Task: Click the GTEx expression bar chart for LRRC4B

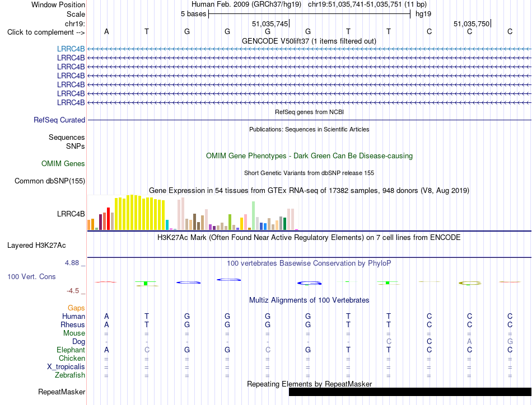Action: [x=193, y=213]
